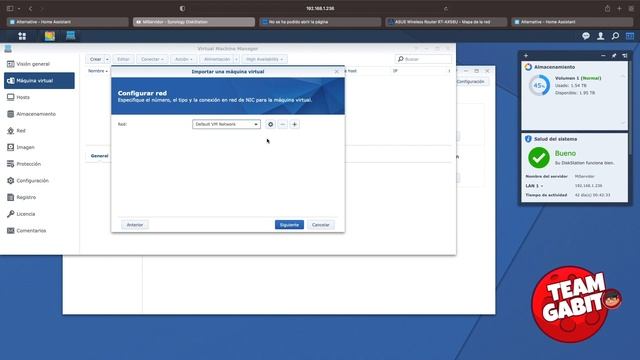640x360 pixels.
Task: Click Configuración button in background window
Action: coord(470,82)
